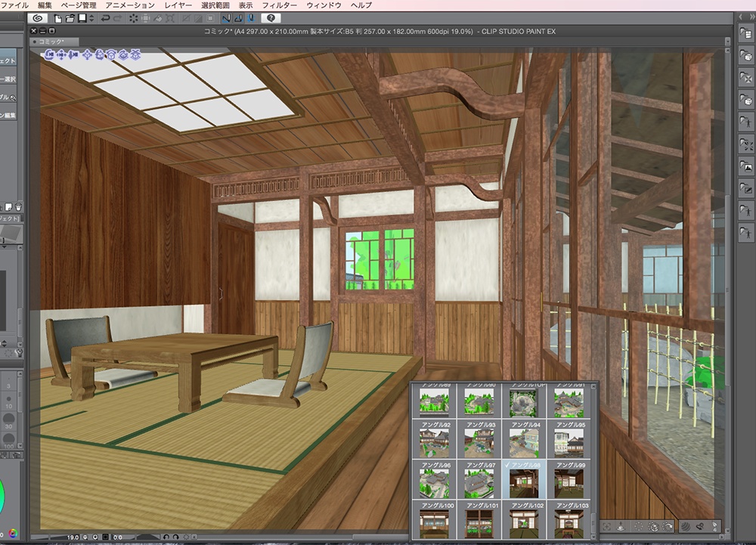Screen dimensions: 756x545
Task: Toggle Snap to Grid in the command bar
Action: pos(251,21)
